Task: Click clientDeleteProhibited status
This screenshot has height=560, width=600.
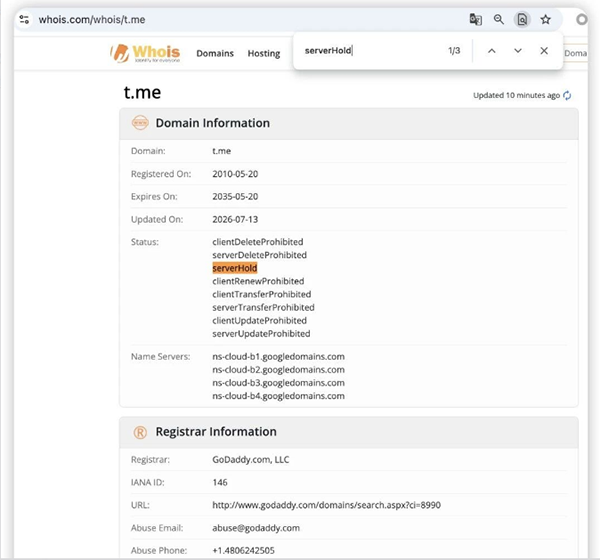Action: click(258, 242)
